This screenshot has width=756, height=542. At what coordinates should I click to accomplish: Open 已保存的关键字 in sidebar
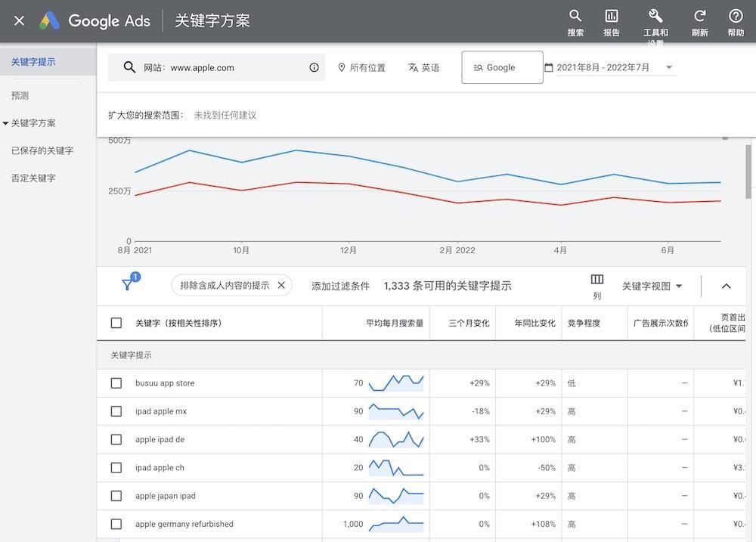pos(42,150)
